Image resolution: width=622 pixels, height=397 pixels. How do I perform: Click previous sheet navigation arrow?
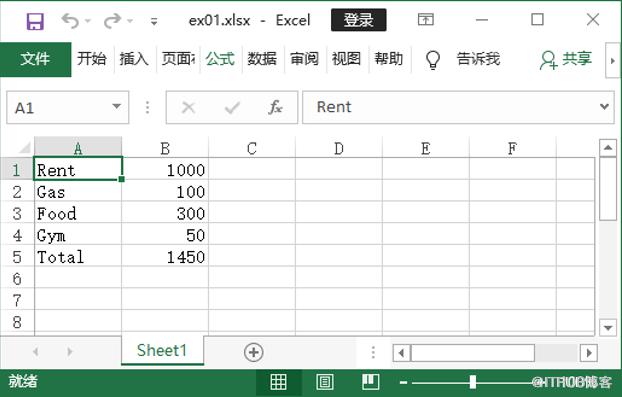[x=36, y=351]
